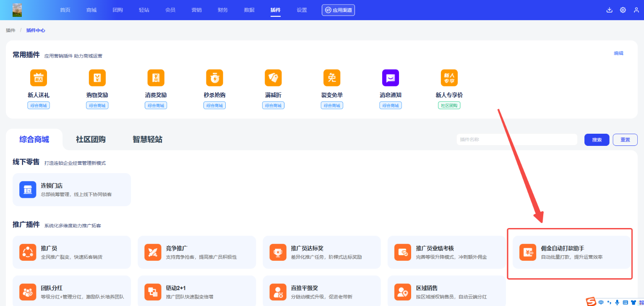Open the 秒杀抢购 plugin icon

click(x=214, y=78)
